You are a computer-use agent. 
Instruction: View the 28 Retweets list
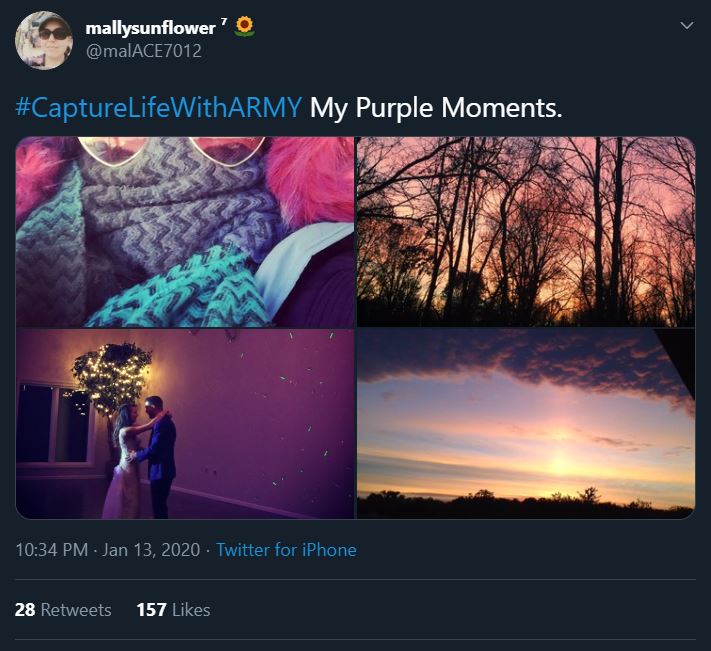coord(63,609)
